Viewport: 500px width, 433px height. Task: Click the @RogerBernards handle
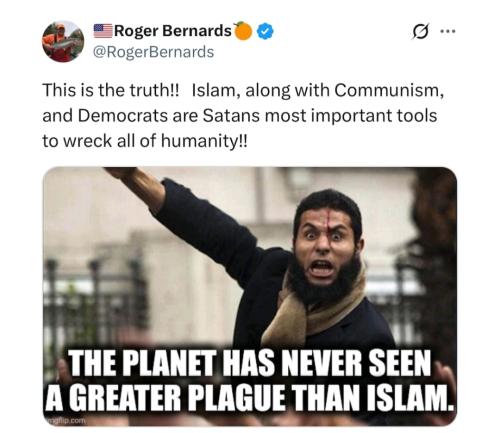click(x=154, y=52)
